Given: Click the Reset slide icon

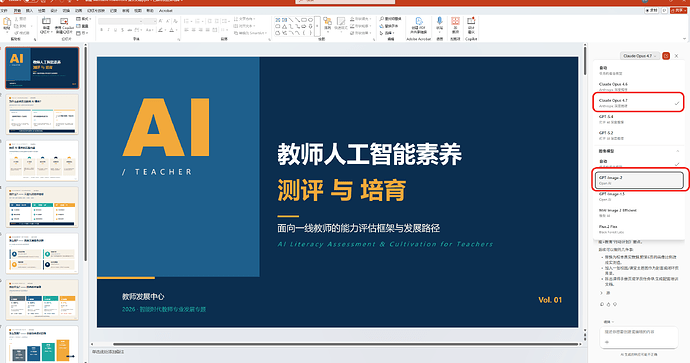Looking at the screenshot, I should pyautogui.click(x=78, y=26).
